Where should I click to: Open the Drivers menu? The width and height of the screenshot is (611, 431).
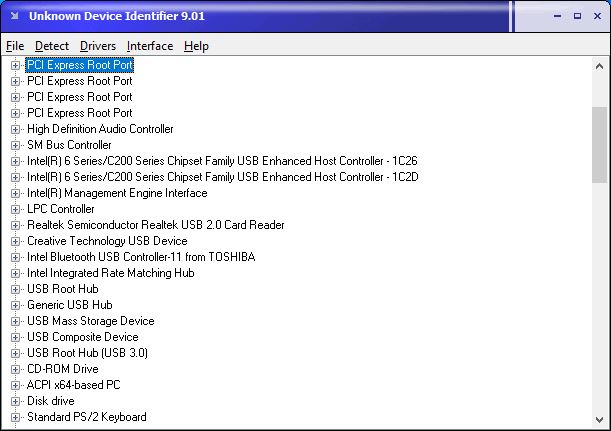tap(98, 46)
